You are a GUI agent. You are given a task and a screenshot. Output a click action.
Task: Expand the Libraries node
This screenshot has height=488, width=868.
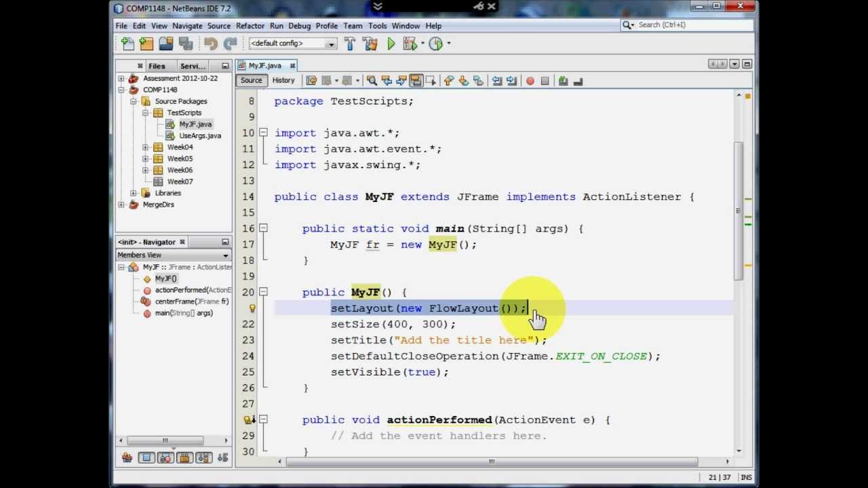click(x=134, y=193)
